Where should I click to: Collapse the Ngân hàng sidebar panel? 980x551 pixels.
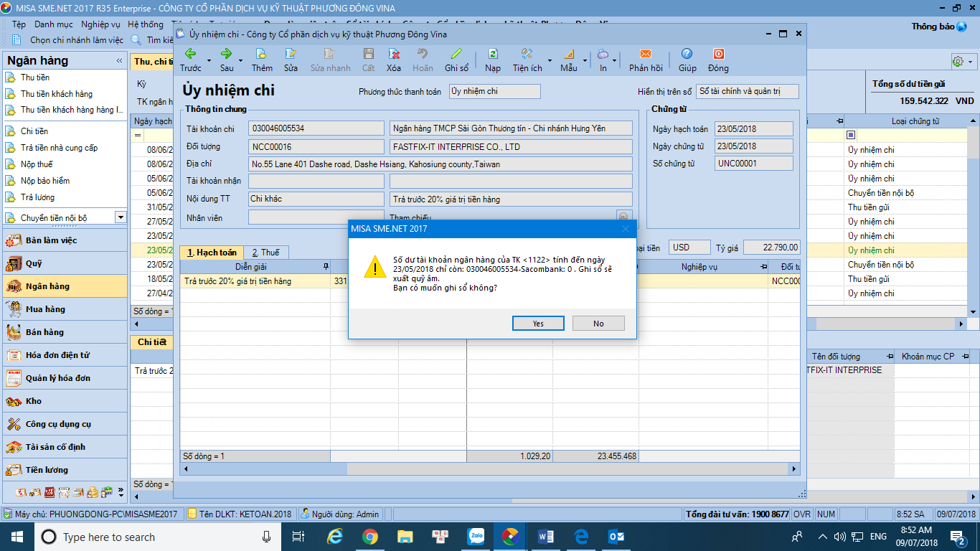(119, 61)
